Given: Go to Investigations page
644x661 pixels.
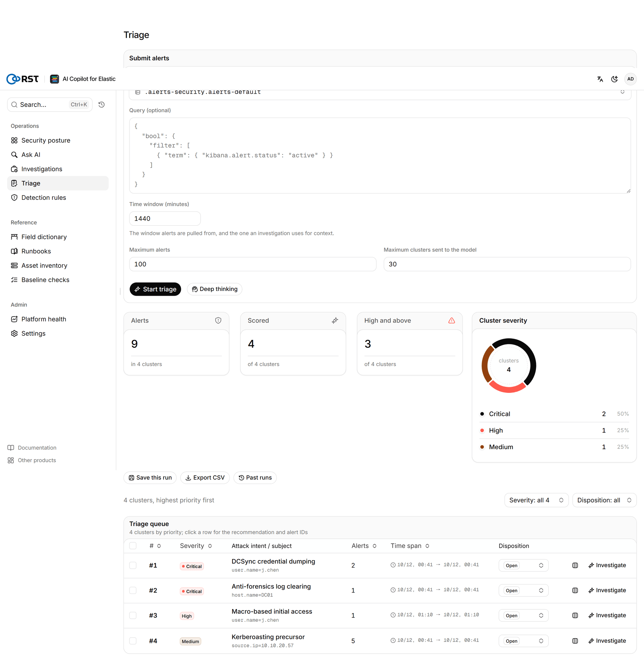Looking at the screenshot, I should (x=58, y=169).
